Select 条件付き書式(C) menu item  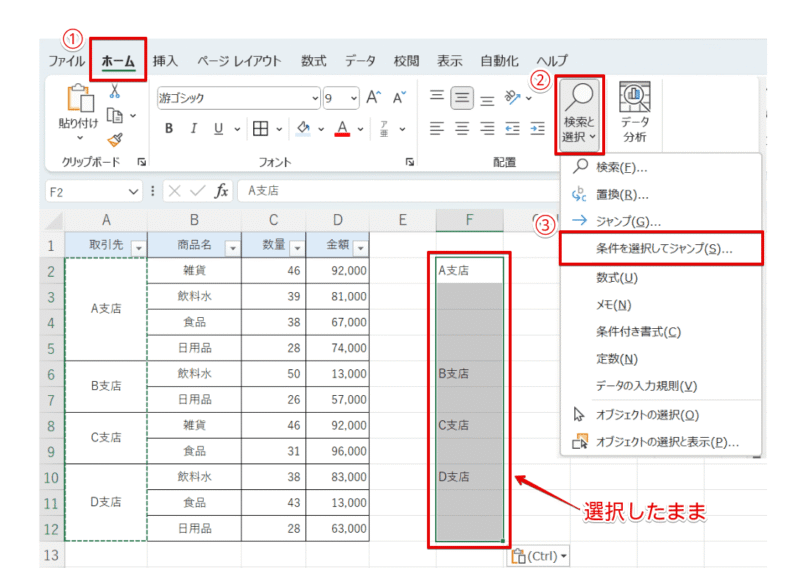pyautogui.click(x=661, y=332)
